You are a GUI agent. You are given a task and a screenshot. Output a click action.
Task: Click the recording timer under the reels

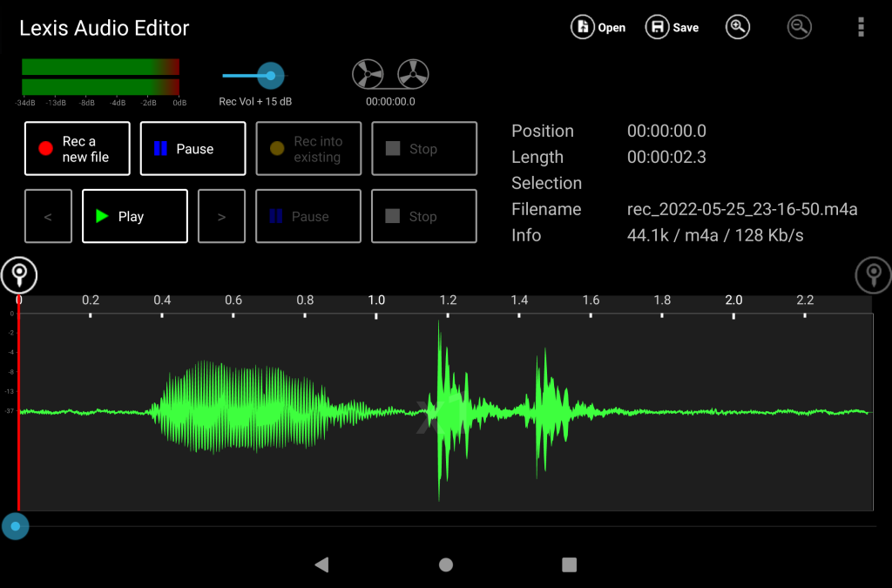pyautogui.click(x=390, y=102)
